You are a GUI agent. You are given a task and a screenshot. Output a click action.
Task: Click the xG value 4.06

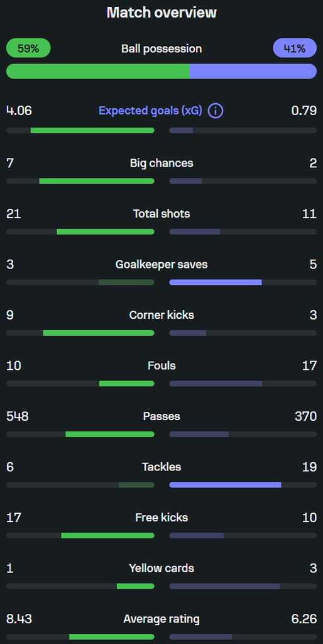click(19, 111)
